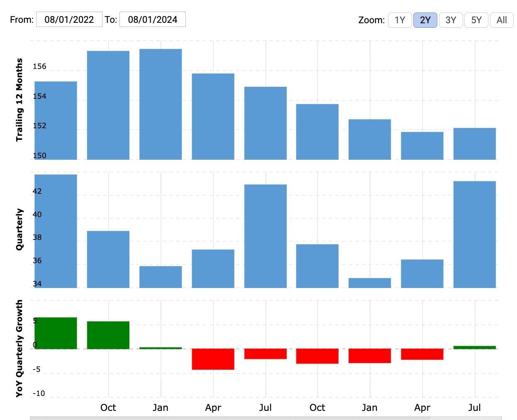
Task: Click the rightmost Trailing 12 Months bar
Action: (x=474, y=144)
